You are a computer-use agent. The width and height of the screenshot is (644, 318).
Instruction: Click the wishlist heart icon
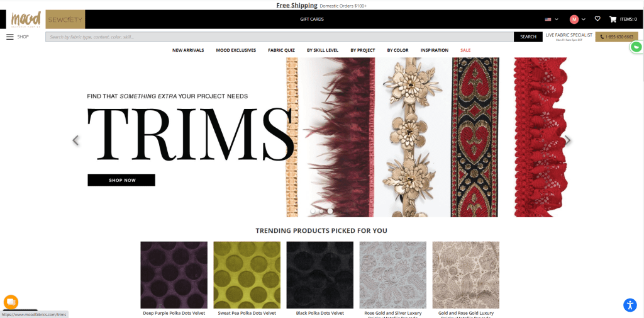tap(597, 19)
